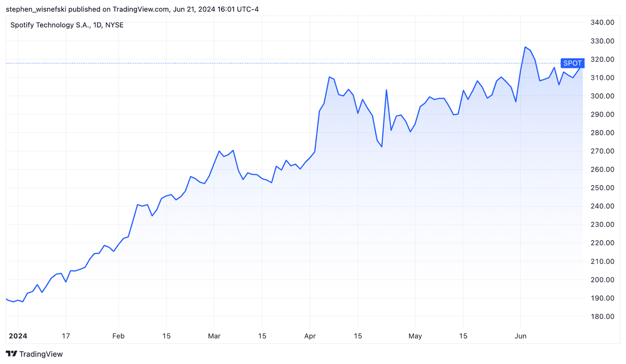Image resolution: width=626 pixels, height=364 pixels.
Task: Click the early April peak near 310
Action: click(329, 77)
